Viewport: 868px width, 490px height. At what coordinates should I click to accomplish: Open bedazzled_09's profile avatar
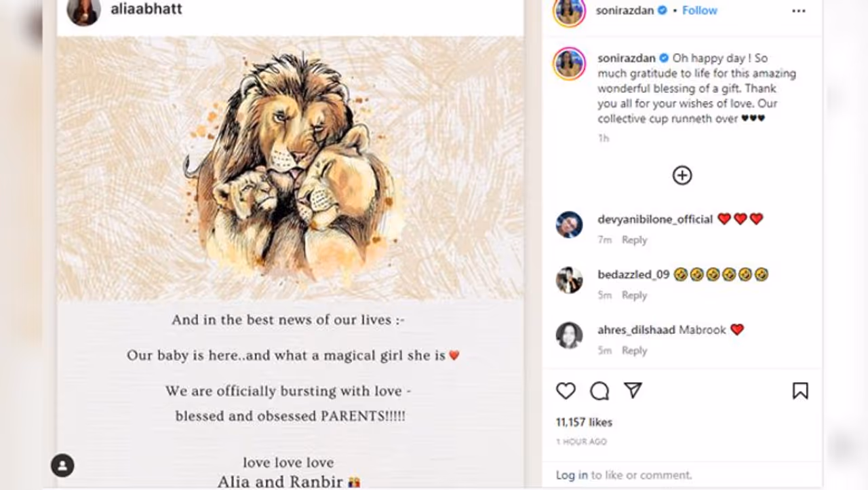pos(569,280)
